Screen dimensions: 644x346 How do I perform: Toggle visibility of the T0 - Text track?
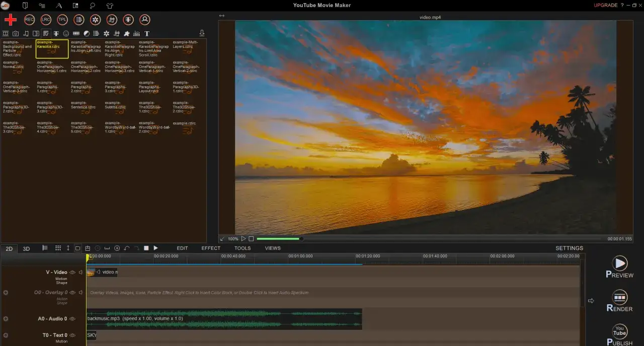coord(73,335)
